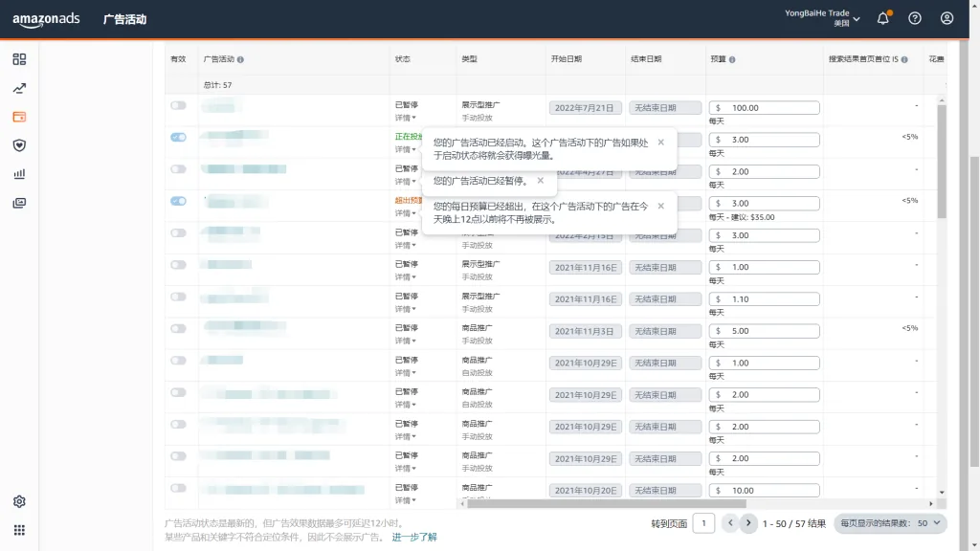Open settings gear in sidebar
This screenshot has width=980, height=551.
19,501
